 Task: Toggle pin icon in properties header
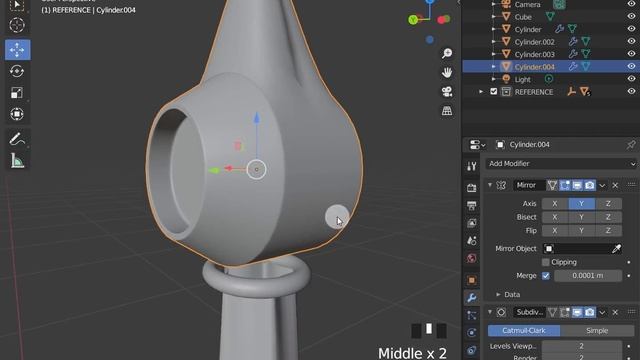(631, 144)
